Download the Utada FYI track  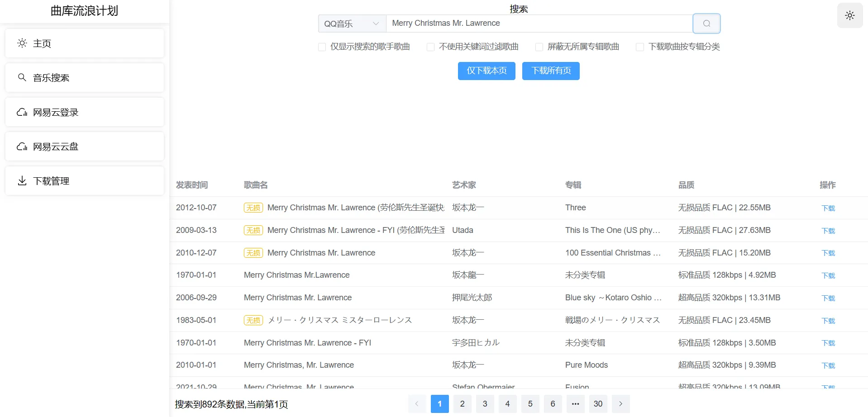(828, 231)
